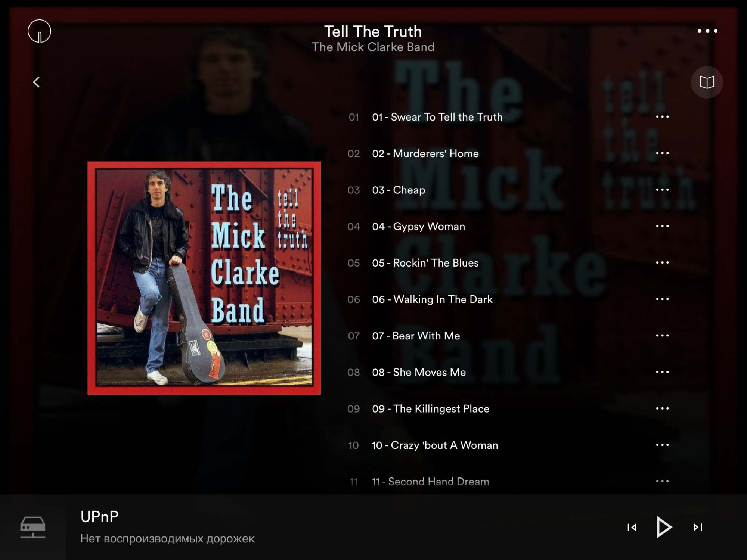Open more options for Crazy 'bout A Woman
The width and height of the screenshot is (747, 560).
click(662, 445)
